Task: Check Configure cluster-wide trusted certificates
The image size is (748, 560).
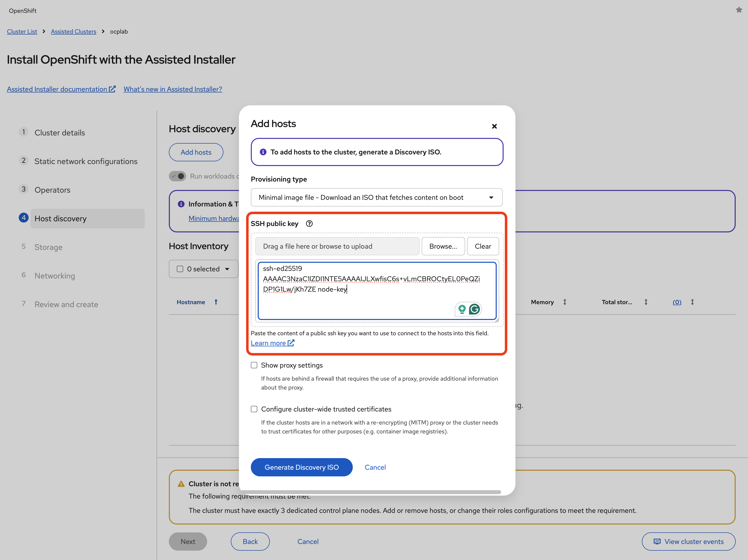Action: pyautogui.click(x=254, y=409)
